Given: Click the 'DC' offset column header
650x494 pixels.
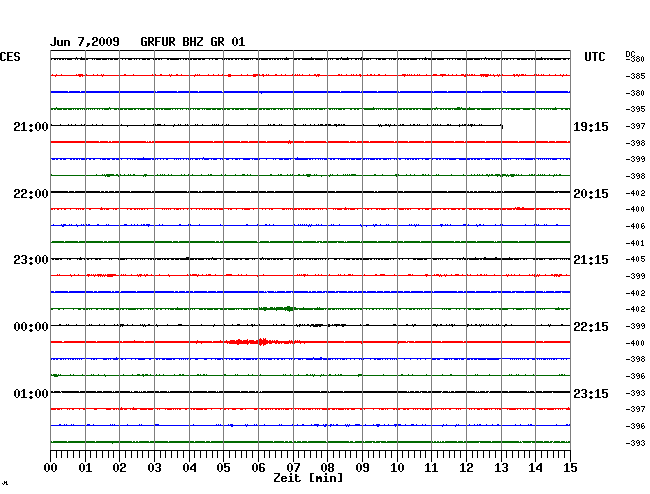Looking at the screenshot, I should point(630,54).
